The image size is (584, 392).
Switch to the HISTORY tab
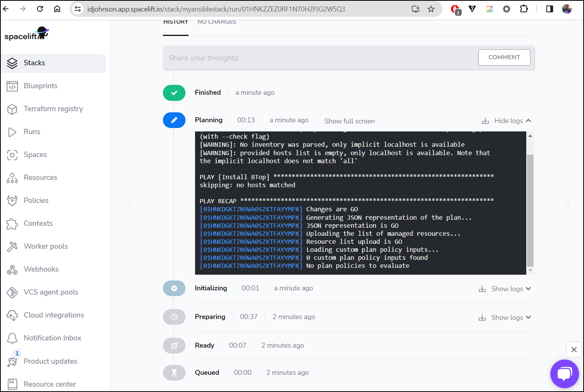pyautogui.click(x=176, y=22)
